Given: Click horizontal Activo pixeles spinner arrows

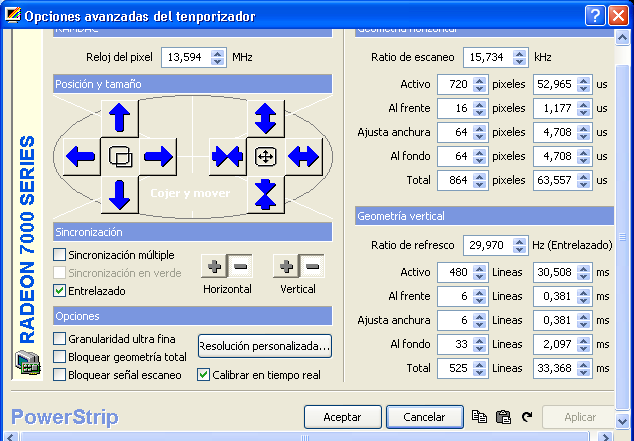Looking at the screenshot, I should click(480, 84).
